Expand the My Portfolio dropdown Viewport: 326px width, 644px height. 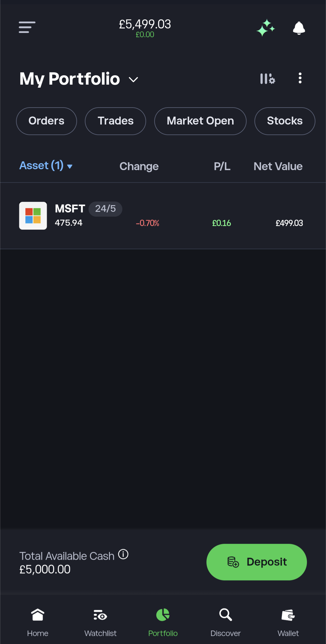133,79
